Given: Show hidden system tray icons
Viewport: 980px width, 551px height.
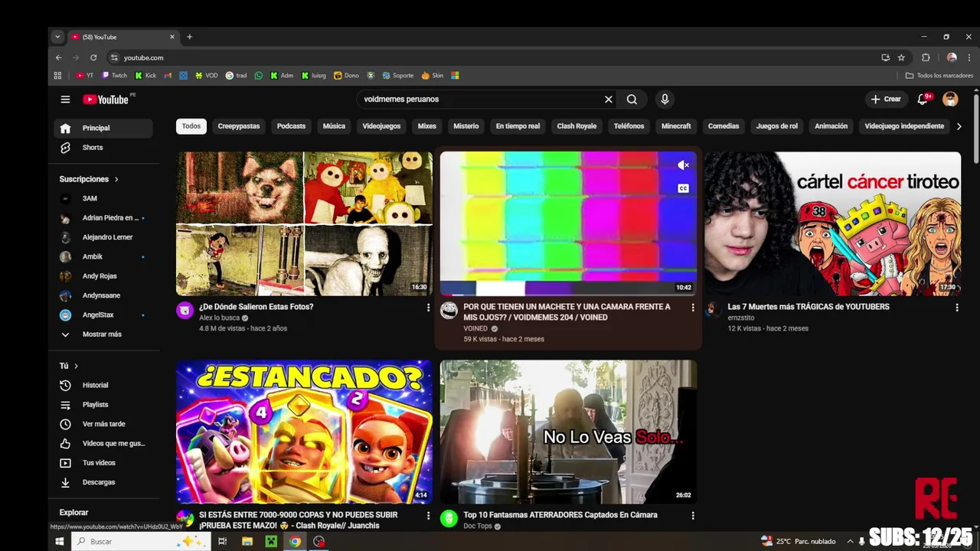Looking at the screenshot, I should 850,541.
